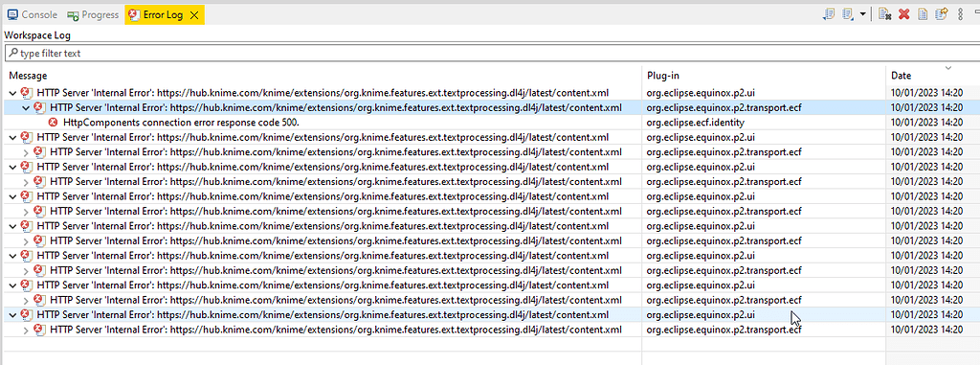The image size is (980, 365).
Task: Close the Error Log tab
Action: point(194,15)
